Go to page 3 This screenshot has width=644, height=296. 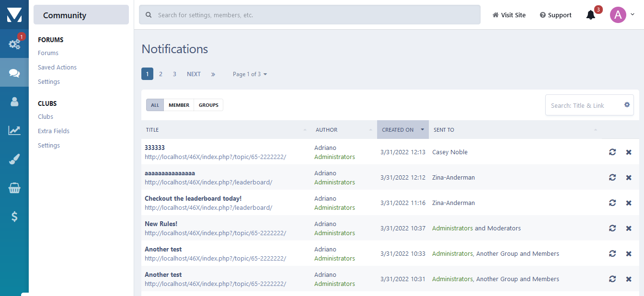point(174,74)
